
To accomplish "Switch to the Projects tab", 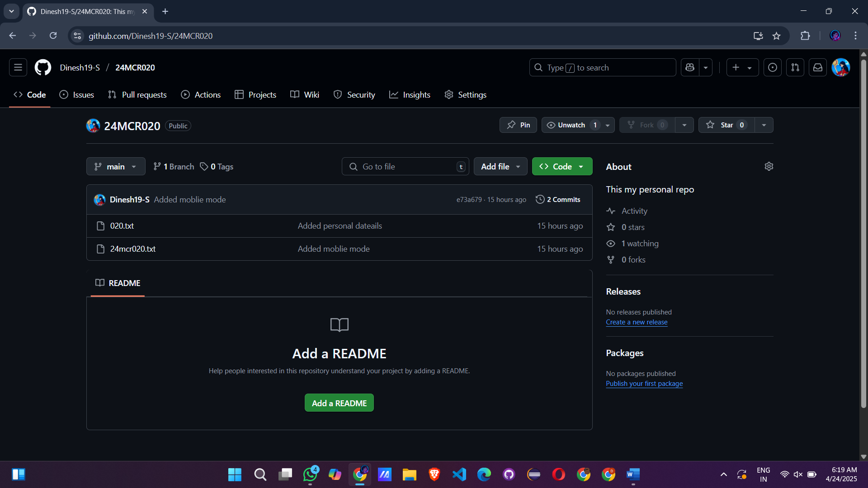I will point(255,95).
